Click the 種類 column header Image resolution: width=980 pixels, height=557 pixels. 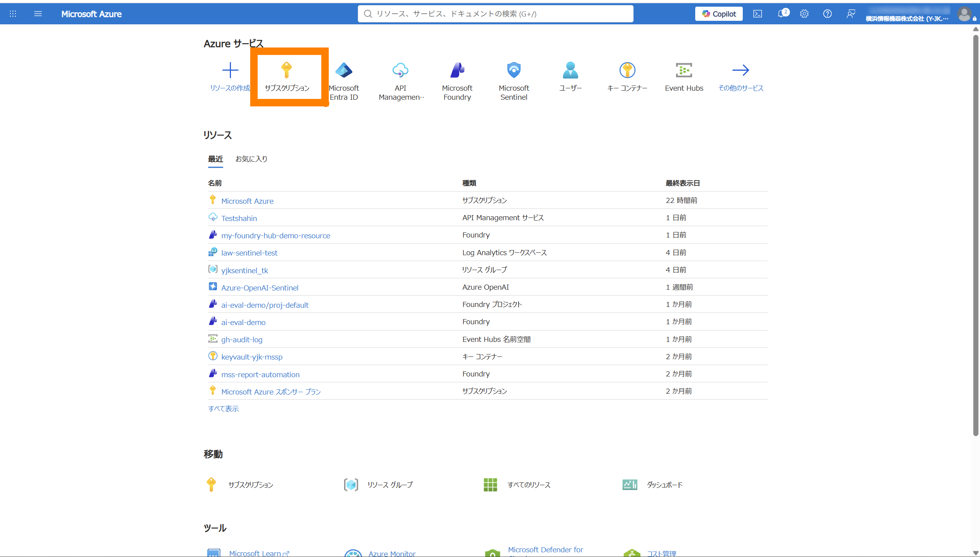click(469, 183)
